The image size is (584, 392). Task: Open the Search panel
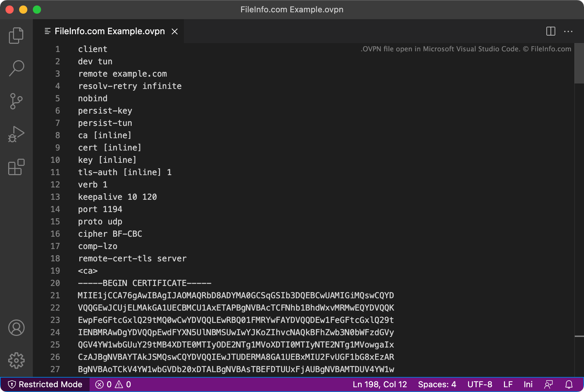click(x=16, y=68)
